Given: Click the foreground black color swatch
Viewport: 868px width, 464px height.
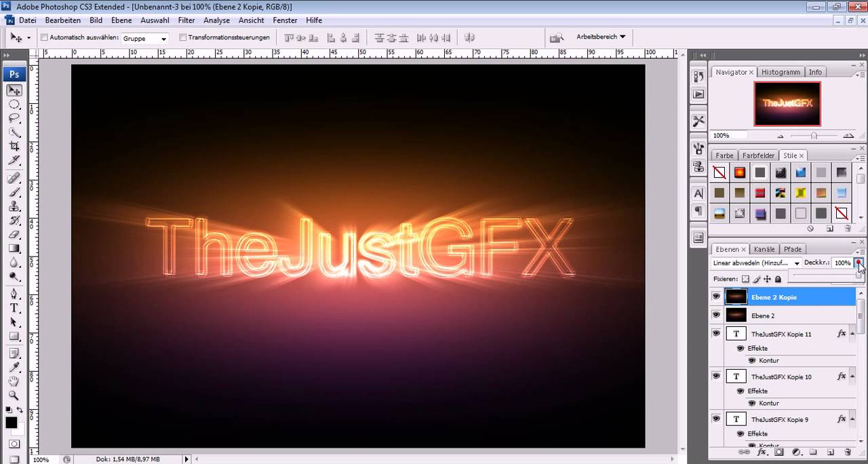Looking at the screenshot, I should 12,423.
